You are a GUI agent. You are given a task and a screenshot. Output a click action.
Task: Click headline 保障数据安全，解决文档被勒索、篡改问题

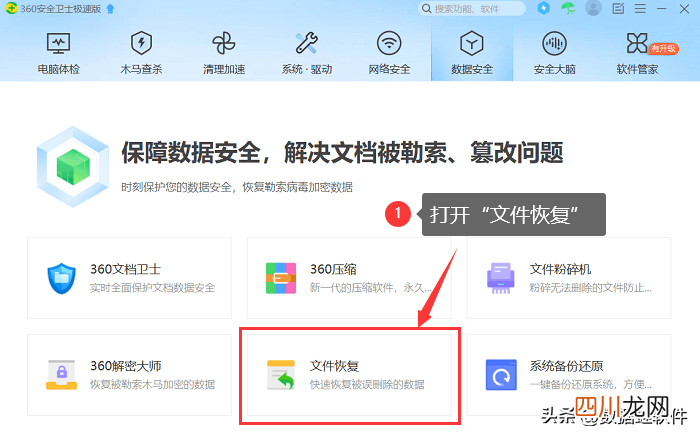[x=342, y=152]
